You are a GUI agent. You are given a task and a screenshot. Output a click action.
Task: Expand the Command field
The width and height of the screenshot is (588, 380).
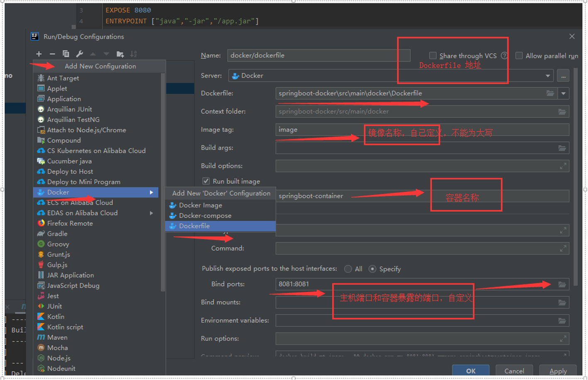[563, 248]
